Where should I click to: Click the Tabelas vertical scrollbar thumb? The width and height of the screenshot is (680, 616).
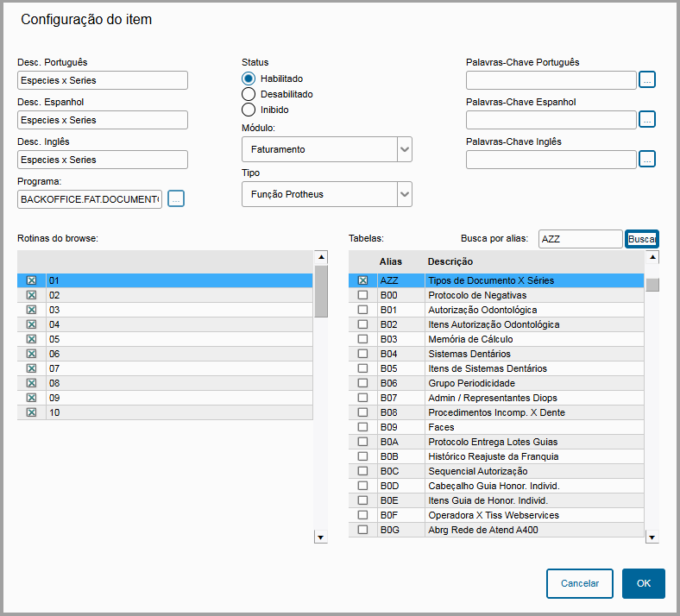652,285
